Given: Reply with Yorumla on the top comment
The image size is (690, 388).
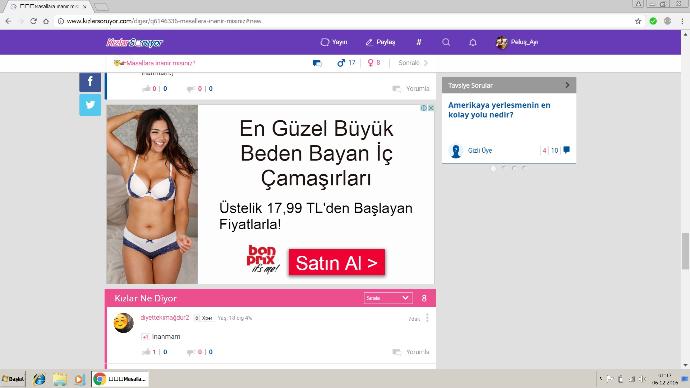Looking at the screenshot, I should tap(411, 89).
